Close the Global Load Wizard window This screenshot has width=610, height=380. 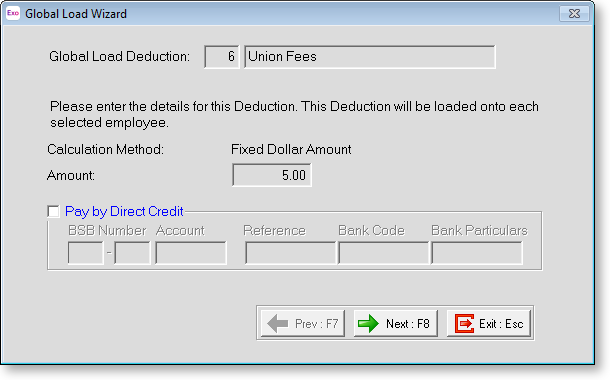click(574, 14)
